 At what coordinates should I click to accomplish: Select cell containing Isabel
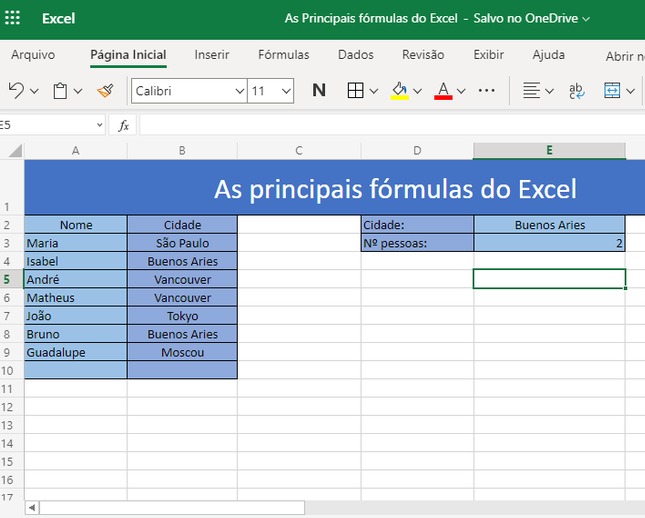(x=76, y=261)
